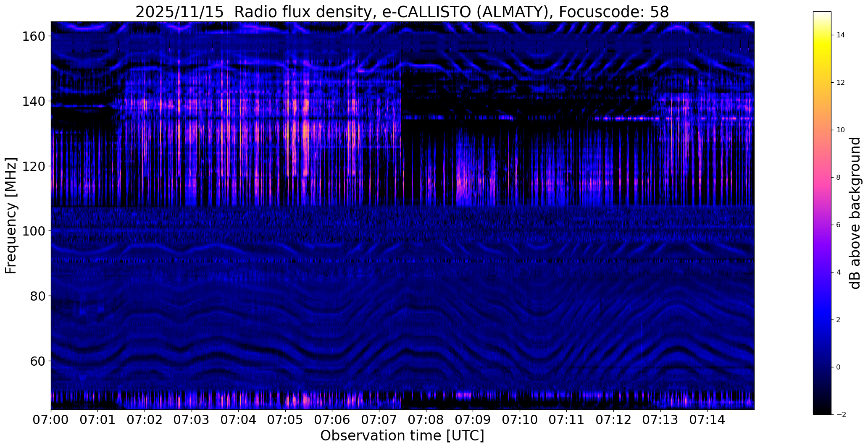
Task: Click the bright burst at 07:05:30 near 130 MHz
Action: (306, 134)
